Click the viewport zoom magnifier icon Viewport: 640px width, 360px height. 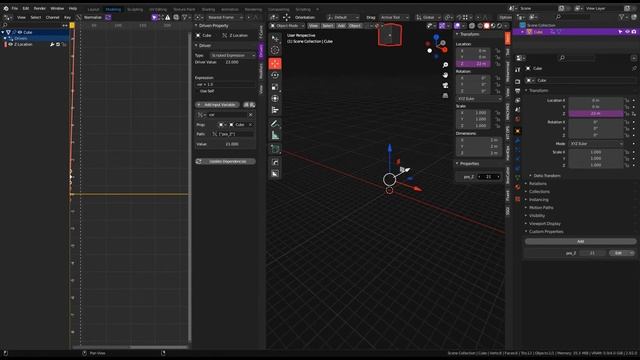[445, 65]
